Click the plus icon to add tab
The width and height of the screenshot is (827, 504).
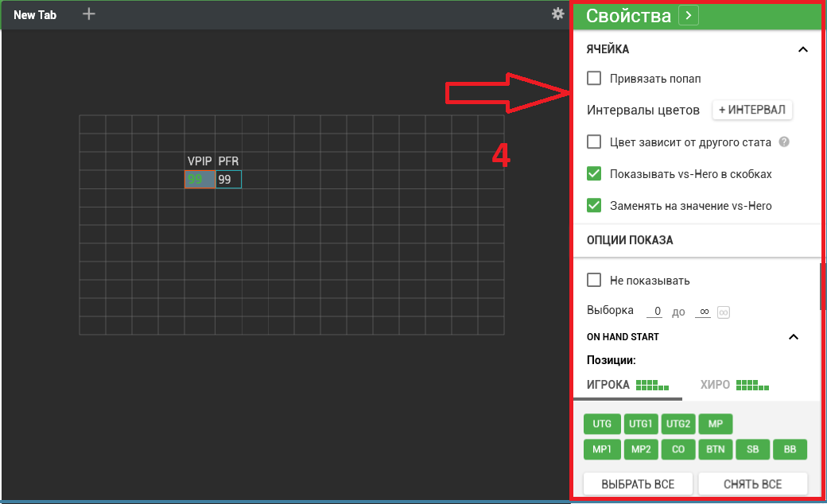click(89, 14)
